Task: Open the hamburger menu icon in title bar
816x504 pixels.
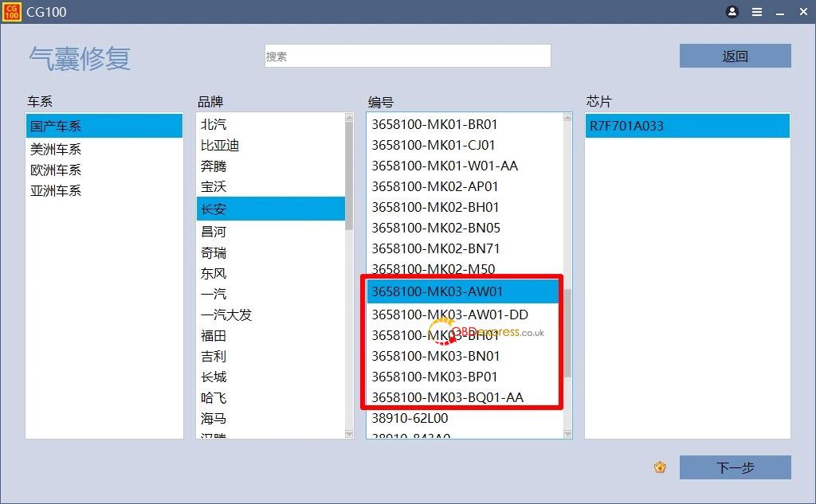Action: pos(756,12)
